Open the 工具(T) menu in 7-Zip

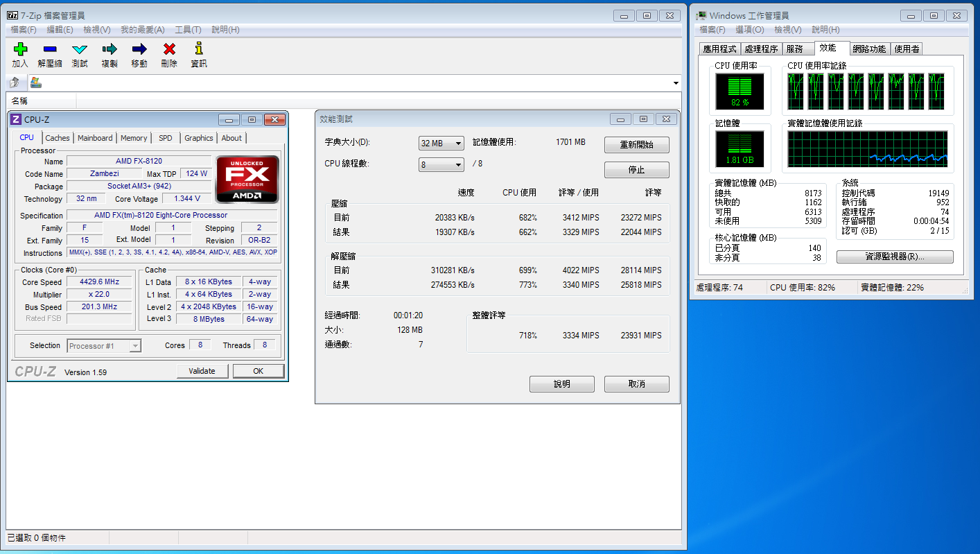188,30
